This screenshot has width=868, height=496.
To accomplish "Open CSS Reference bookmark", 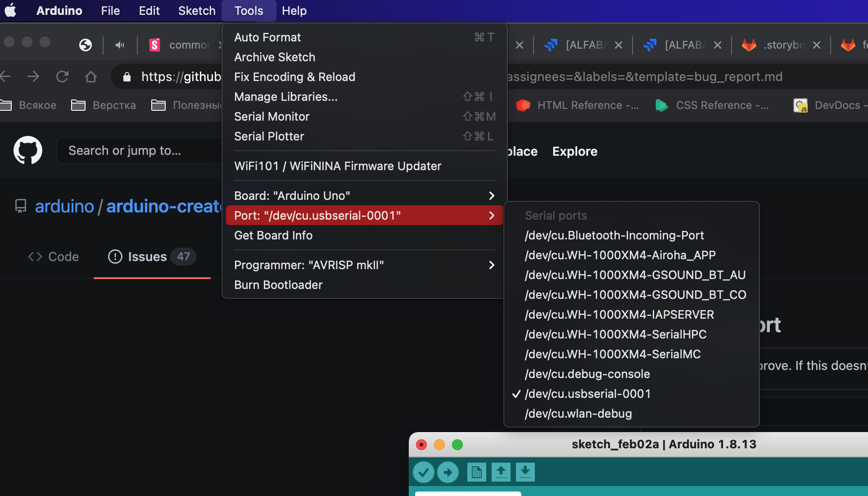I will [x=712, y=105].
